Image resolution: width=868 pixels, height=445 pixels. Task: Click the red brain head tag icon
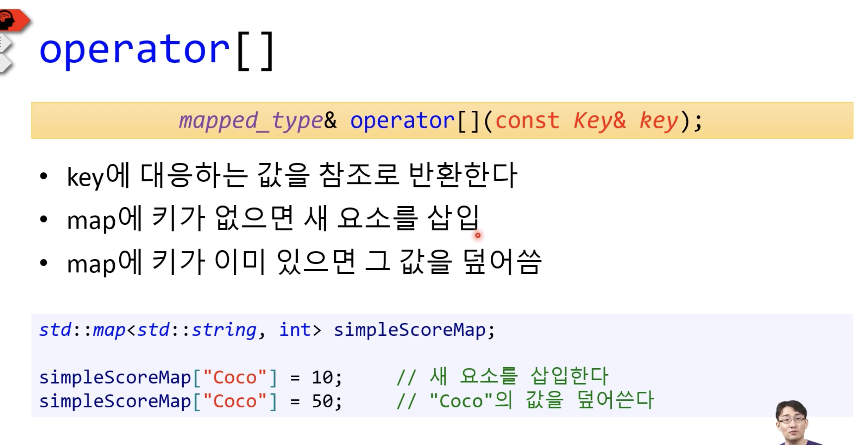pyautogui.click(x=12, y=20)
